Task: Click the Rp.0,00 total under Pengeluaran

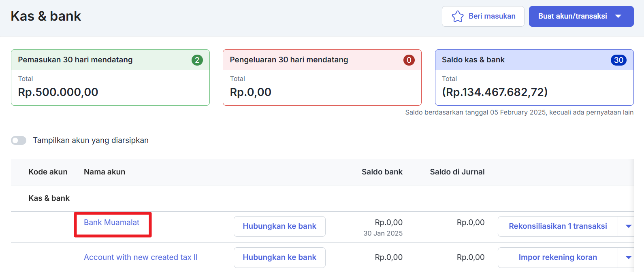Action: [251, 92]
